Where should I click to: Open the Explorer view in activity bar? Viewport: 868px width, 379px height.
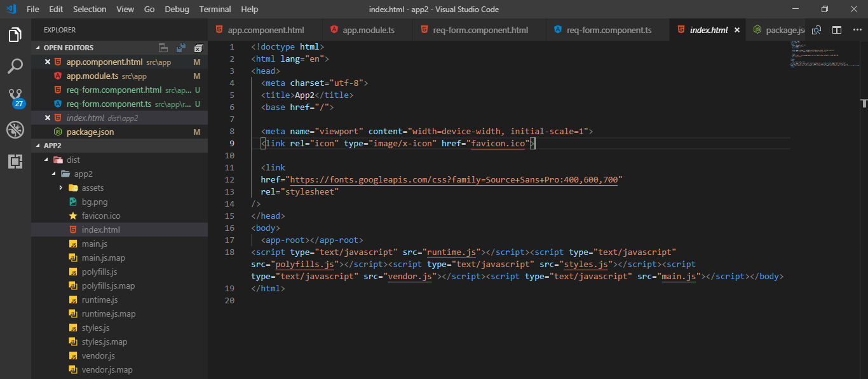click(x=15, y=35)
